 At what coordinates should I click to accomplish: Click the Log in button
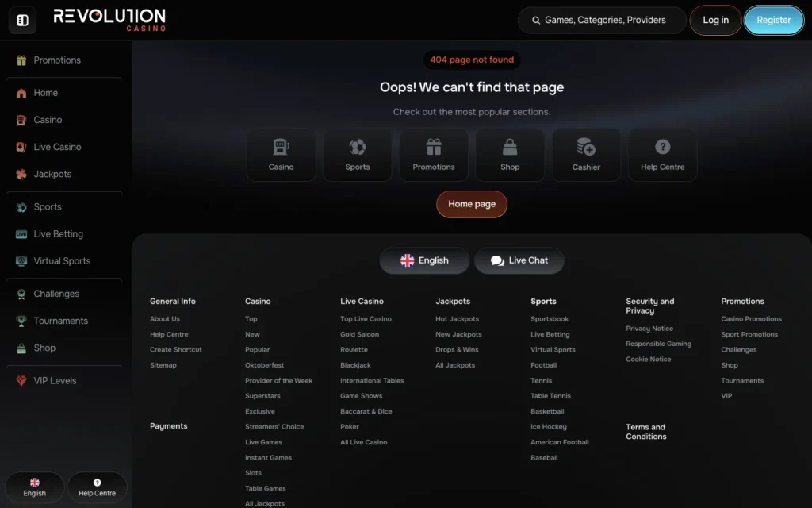click(716, 20)
